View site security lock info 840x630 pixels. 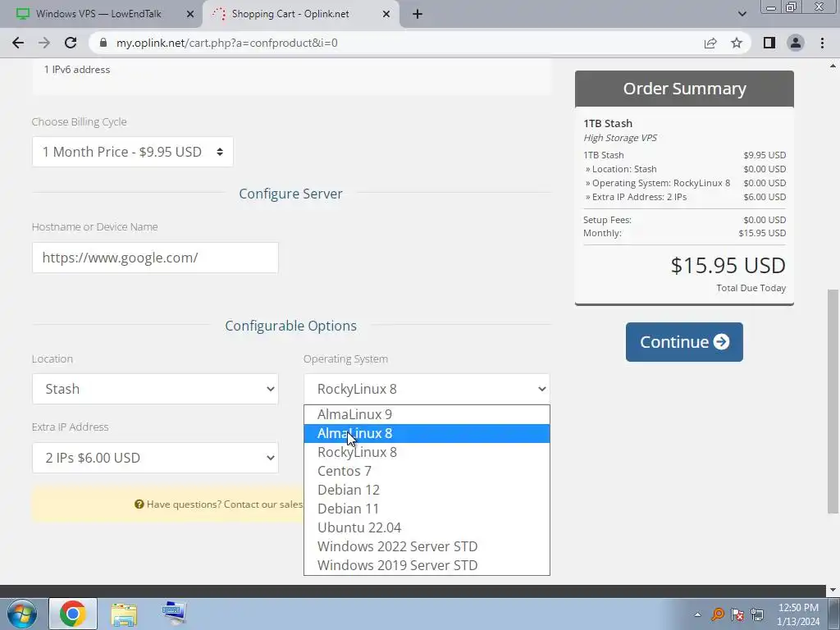[x=103, y=43]
